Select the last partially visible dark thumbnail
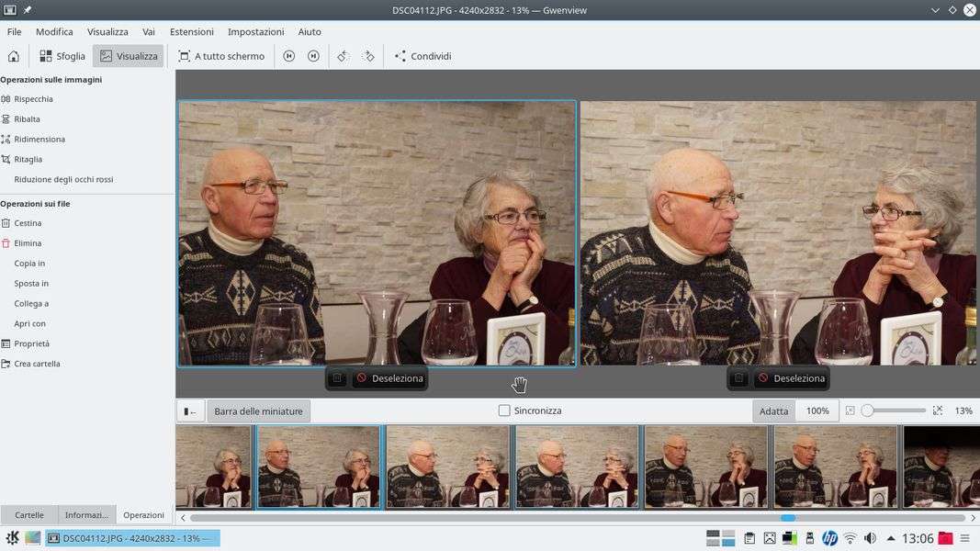Viewport: 980px width, 551px height. pyautogui.click(x=941, y=466)
